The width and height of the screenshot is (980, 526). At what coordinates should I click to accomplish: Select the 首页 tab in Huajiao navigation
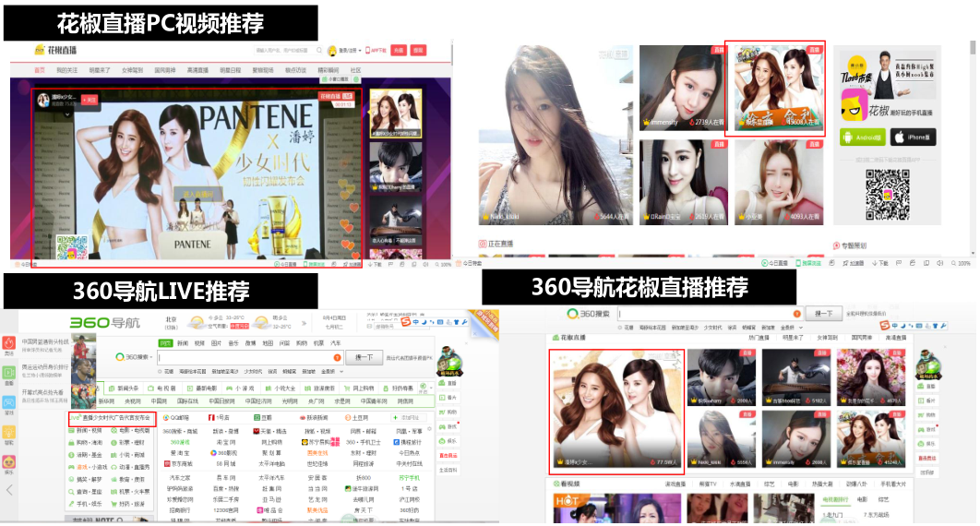point(40,70)
